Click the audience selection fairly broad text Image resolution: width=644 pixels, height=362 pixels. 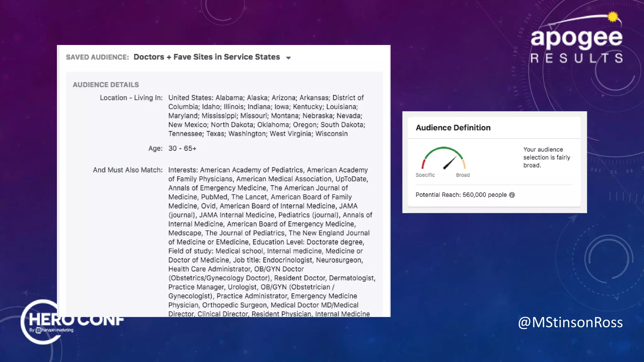pyautogui.click(x=547, y=157)
